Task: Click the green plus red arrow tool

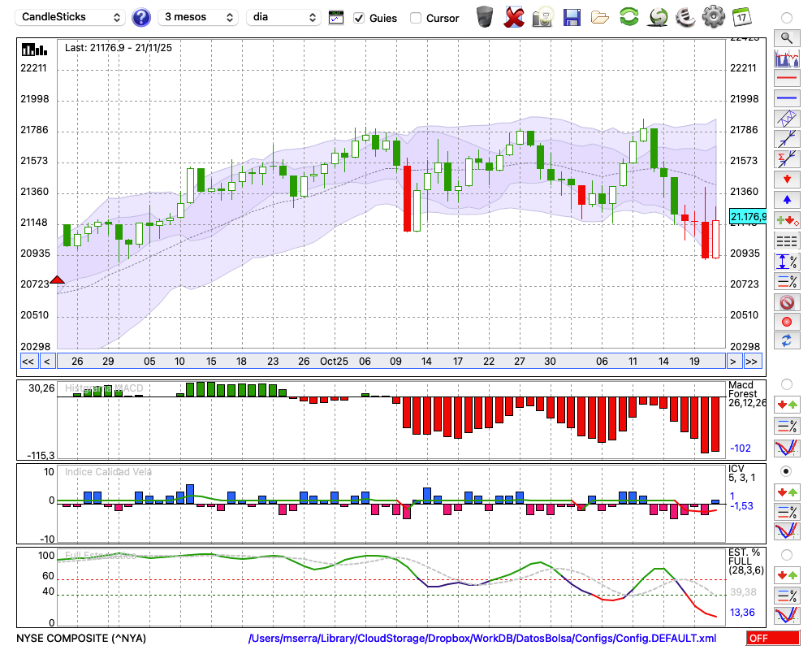Action: click(787, 220)
